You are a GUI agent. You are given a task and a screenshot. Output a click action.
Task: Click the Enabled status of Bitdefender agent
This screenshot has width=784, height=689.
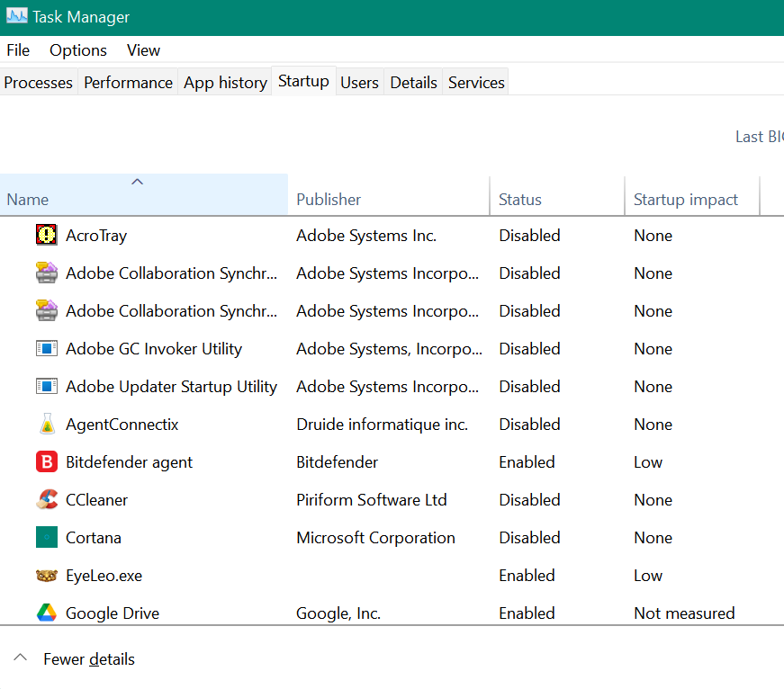coord(527,462)
